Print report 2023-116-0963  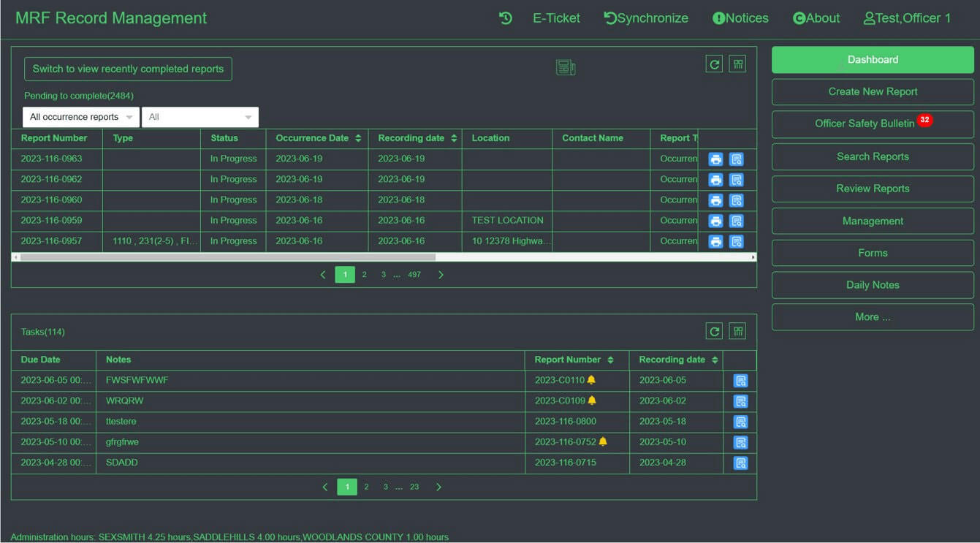[715, 159]
